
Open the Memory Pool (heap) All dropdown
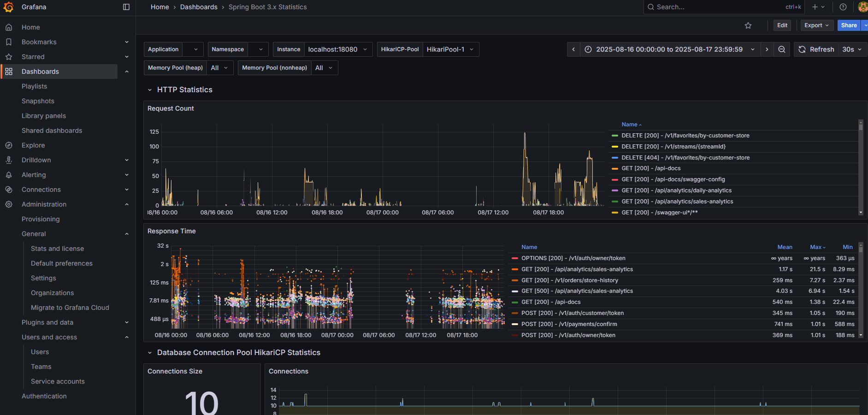(x=219, y=68)
